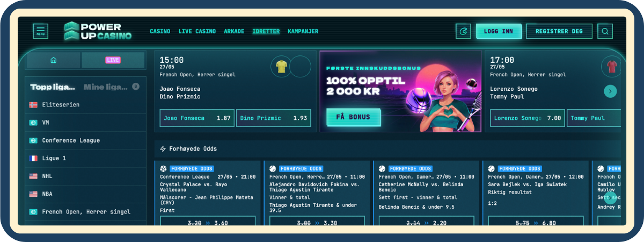Switch to the Mine liga tab

coord(106,87)
